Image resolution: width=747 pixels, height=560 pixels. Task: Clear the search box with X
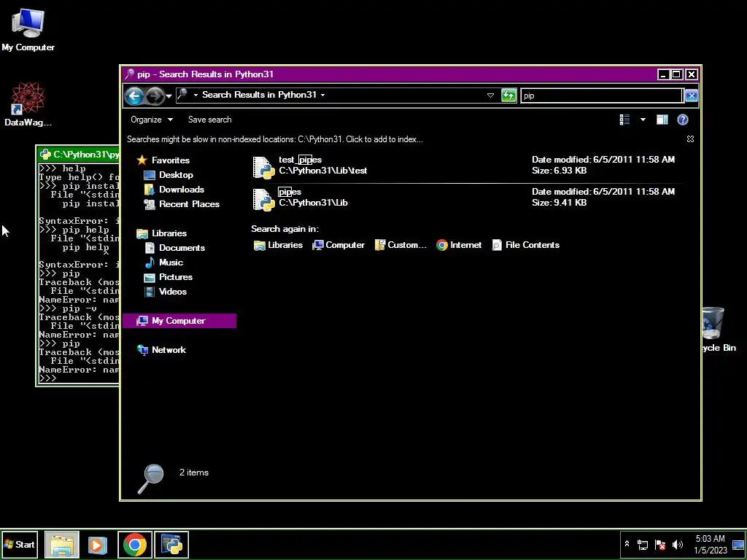coord(692,96)
